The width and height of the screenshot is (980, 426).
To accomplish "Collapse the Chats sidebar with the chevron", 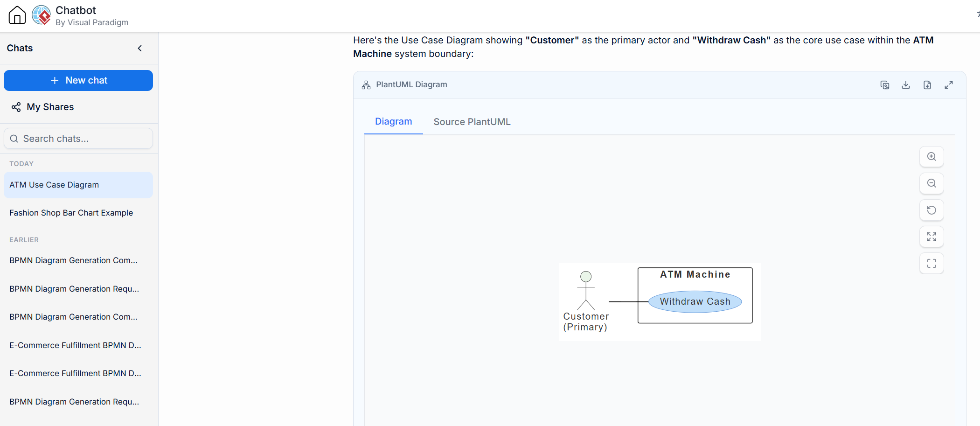I will tap(139, 48).
